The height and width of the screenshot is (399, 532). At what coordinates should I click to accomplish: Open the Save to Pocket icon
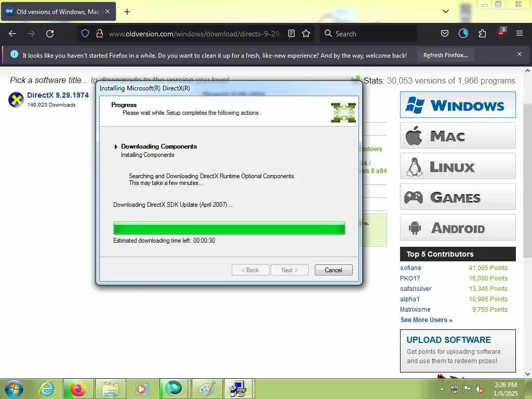pos(445,33)
